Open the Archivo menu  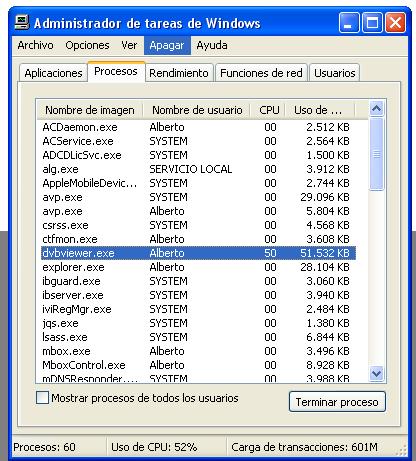35,45
